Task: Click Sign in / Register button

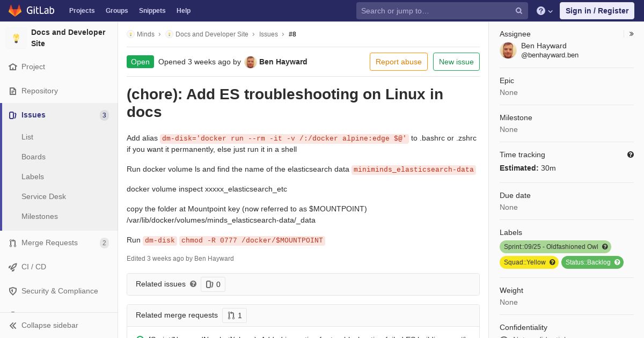Action: [x=597, y=11]
